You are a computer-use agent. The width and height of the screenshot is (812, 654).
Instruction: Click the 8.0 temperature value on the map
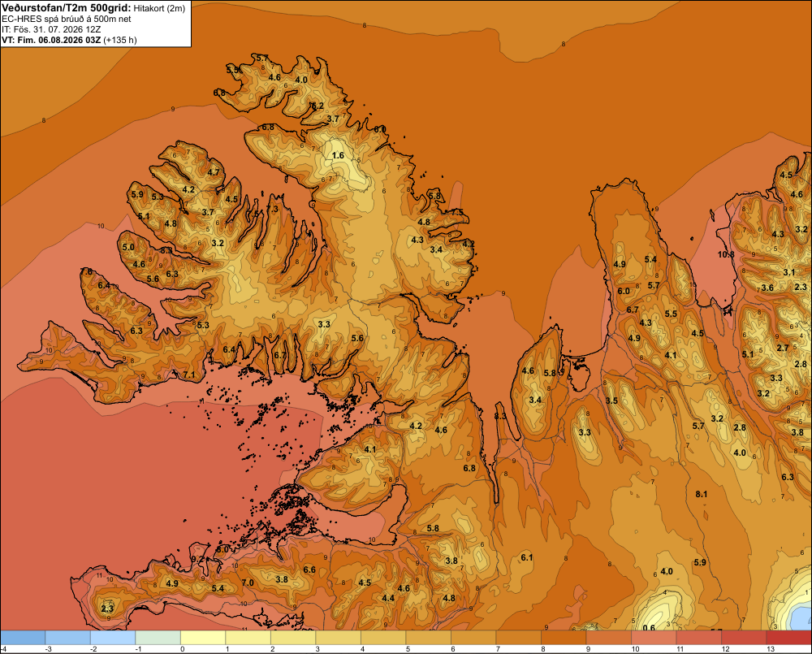[222, 549]
